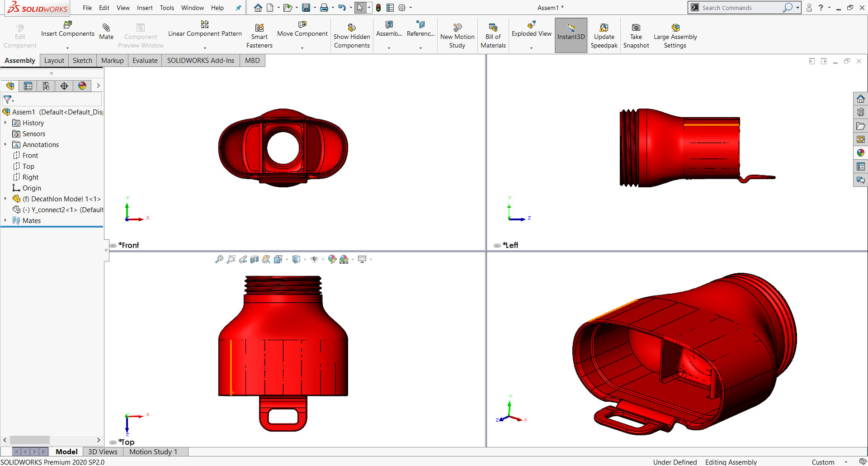Open the Insert menu

coord(145,8)
